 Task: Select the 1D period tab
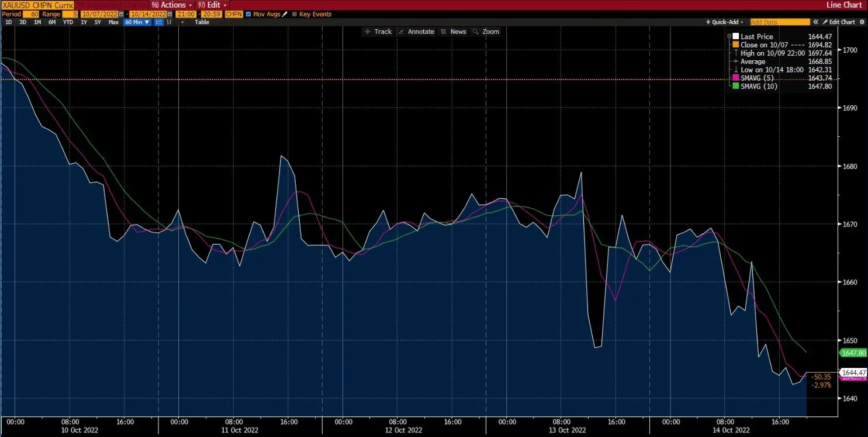pos(8,22)
